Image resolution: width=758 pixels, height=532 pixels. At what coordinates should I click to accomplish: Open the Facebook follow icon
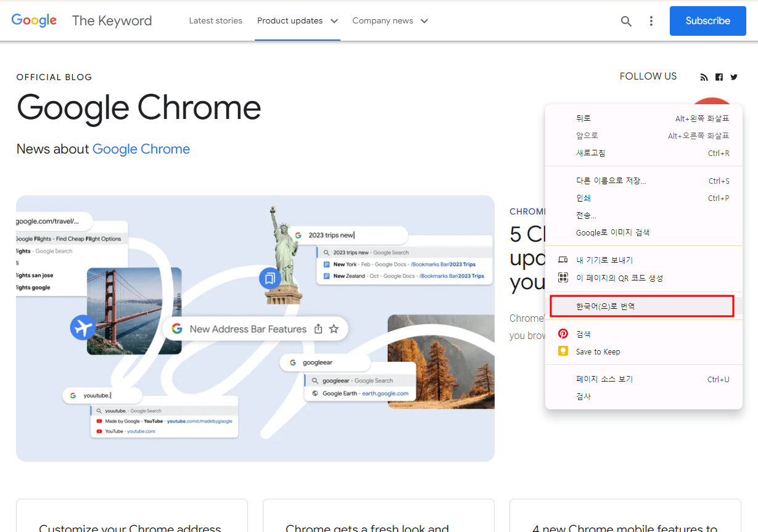(719, 77)
